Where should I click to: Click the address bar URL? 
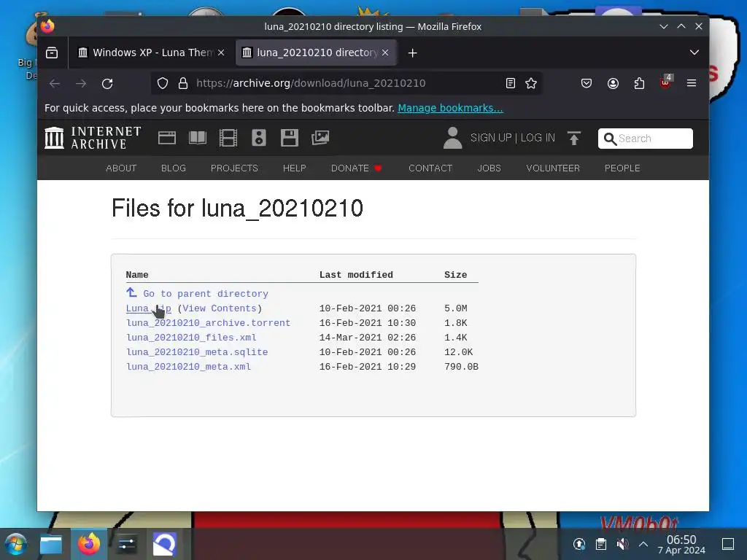pos(311,83)
